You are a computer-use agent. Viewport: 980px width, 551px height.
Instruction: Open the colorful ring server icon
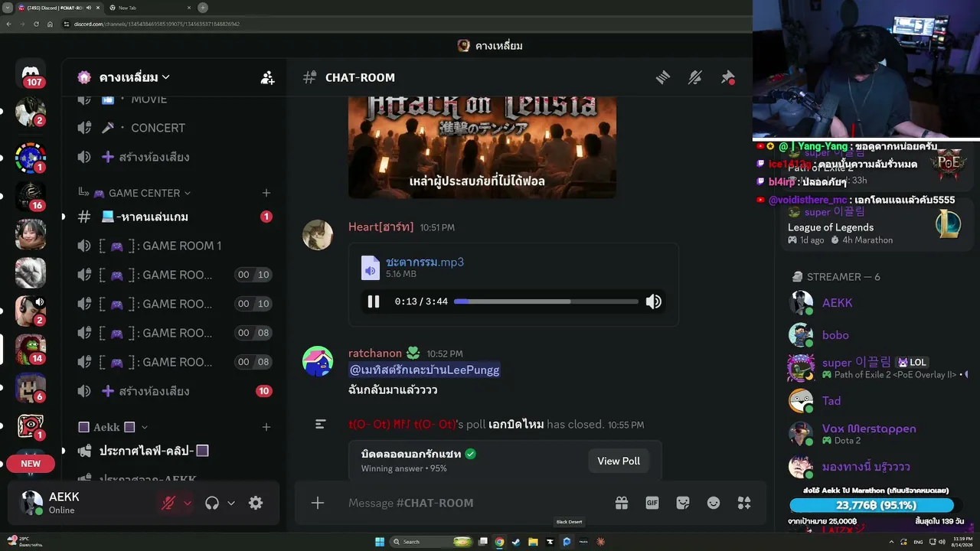point(31,158)
